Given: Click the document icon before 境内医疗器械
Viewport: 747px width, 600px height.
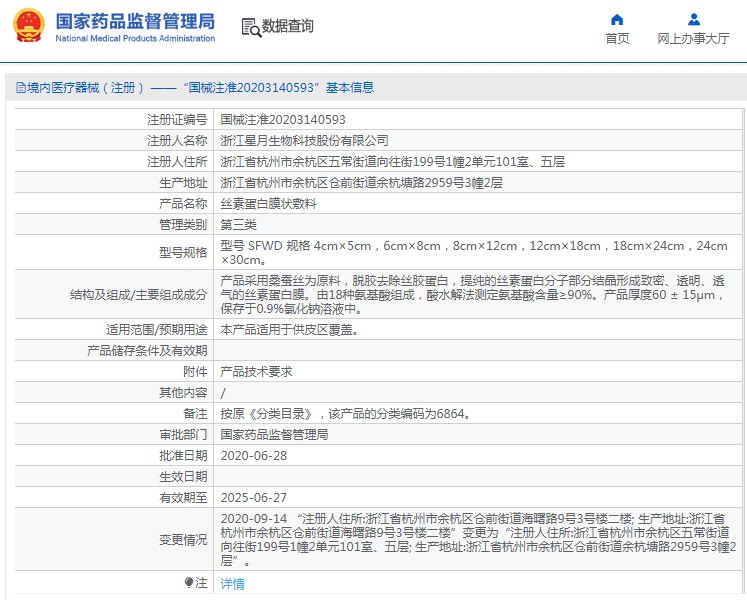Looking at the screenshot, I should (21, 88).
